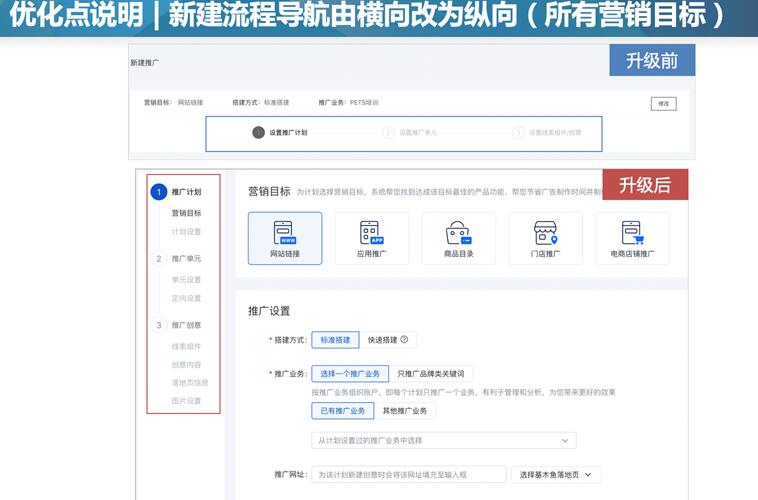This screenshot has width=758, height=500.
Task: Open 单元设置 in the sidebar navigation
Action: [x=186, y=280]
